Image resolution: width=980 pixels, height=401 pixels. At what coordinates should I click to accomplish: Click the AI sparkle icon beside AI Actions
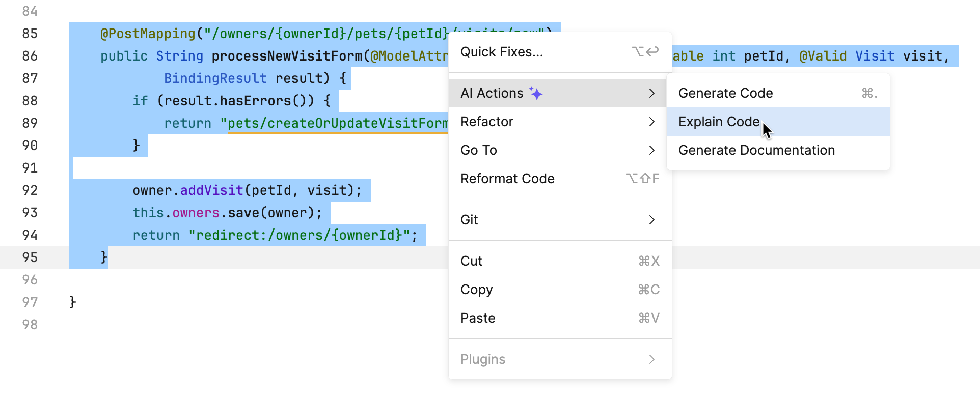coord(536,93)
